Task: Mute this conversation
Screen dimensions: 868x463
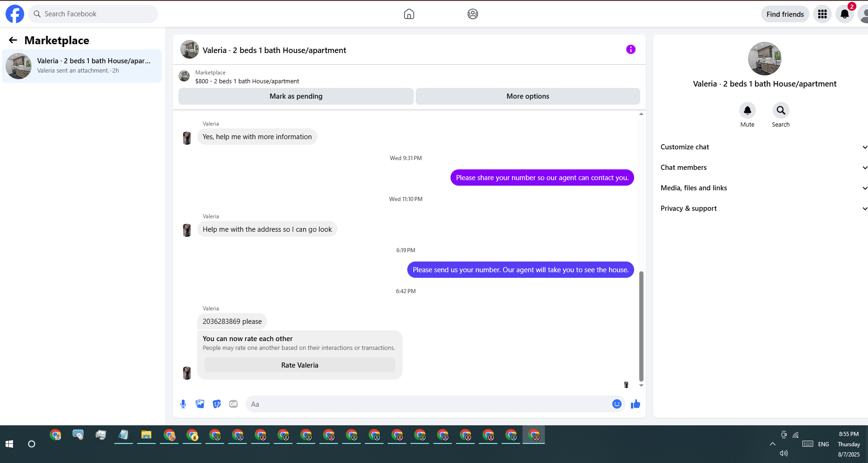Action: coord(748,110)
